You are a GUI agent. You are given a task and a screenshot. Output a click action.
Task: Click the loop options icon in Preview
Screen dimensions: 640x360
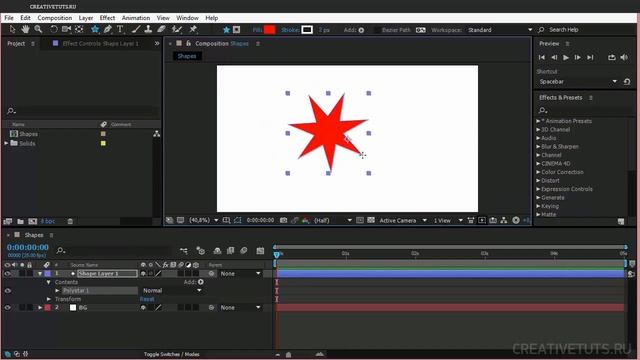(x=611, y=58)
